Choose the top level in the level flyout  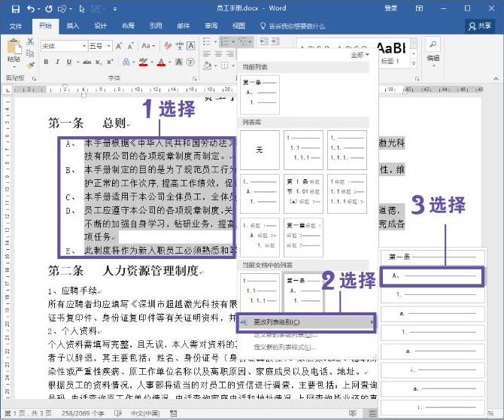tap(433, 257)
